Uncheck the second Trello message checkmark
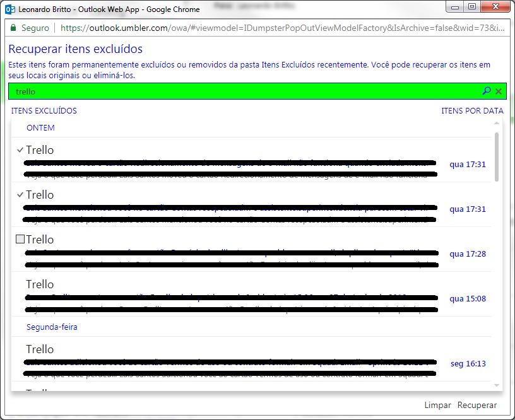This screenshot has width=515, height=420. (x=20, y=195)
